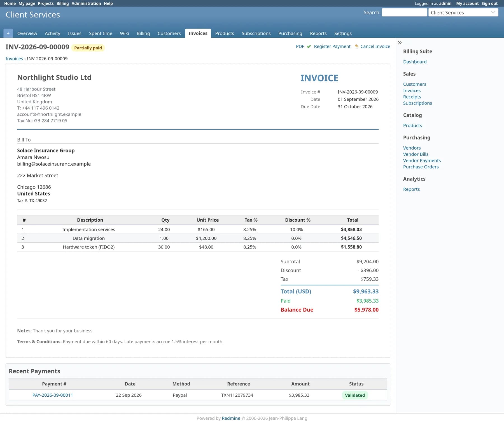The image size is (504, 423).
Task: Click the plus icon in project menu
Action: pyautogui.click(x=8, y=33)
